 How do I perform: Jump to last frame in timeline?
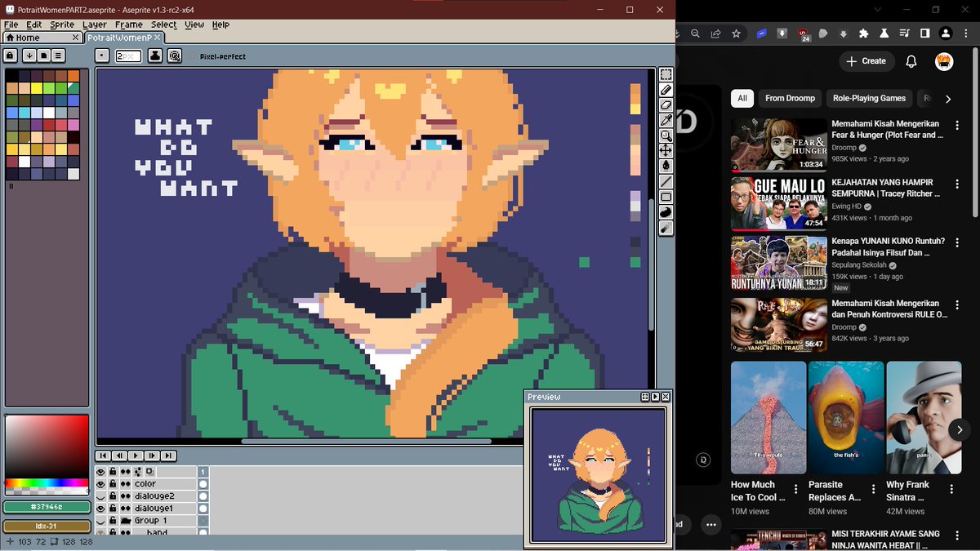click(168, 455)
